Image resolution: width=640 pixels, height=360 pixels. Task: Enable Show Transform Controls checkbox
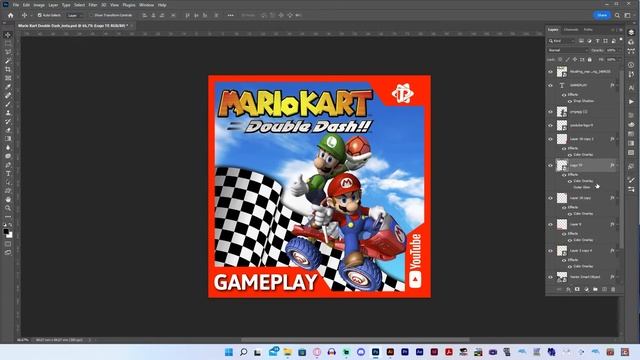pos(91,15)
